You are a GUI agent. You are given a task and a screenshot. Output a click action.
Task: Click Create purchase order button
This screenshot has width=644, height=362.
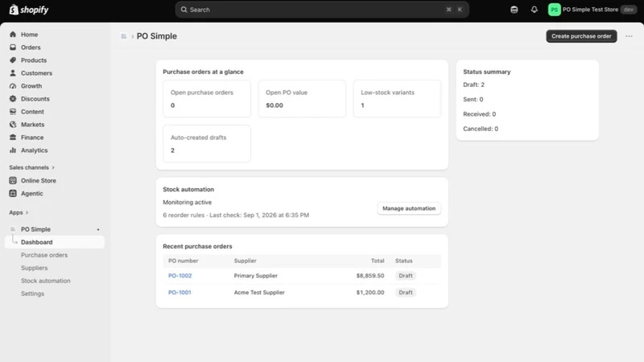(581, 36)
